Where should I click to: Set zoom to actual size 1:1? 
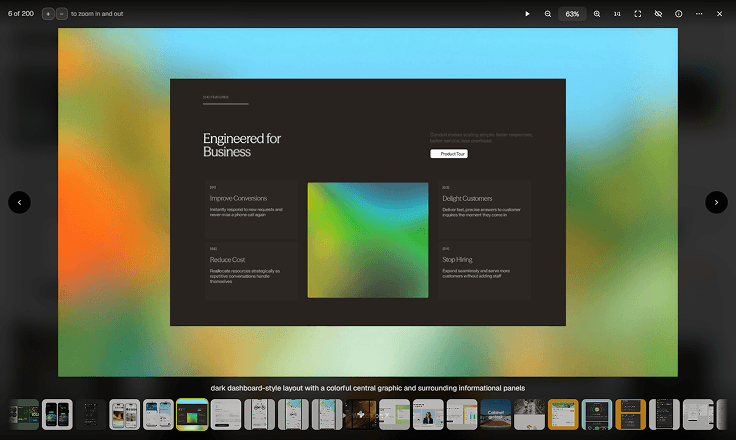pyautogui.click(x=617, y=14)
